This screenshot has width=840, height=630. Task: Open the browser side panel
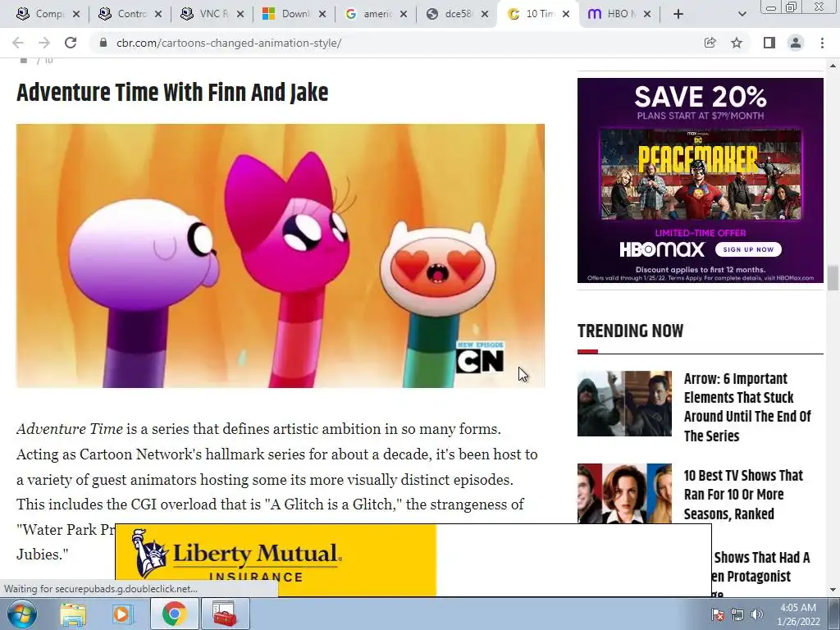(769, 43)
